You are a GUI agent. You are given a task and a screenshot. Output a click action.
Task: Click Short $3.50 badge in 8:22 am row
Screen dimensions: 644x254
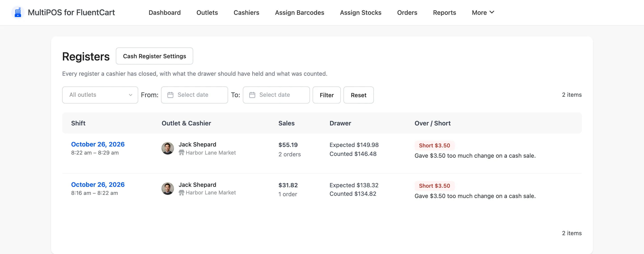[434, 146]
